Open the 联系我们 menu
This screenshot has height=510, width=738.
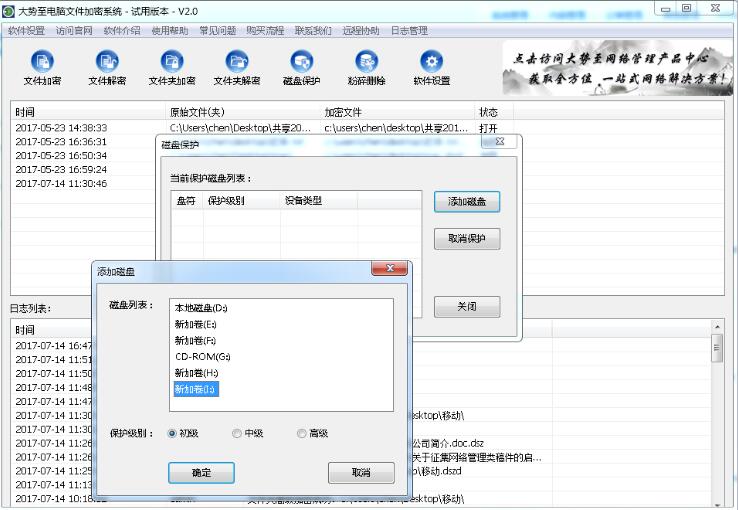[313, 31]
